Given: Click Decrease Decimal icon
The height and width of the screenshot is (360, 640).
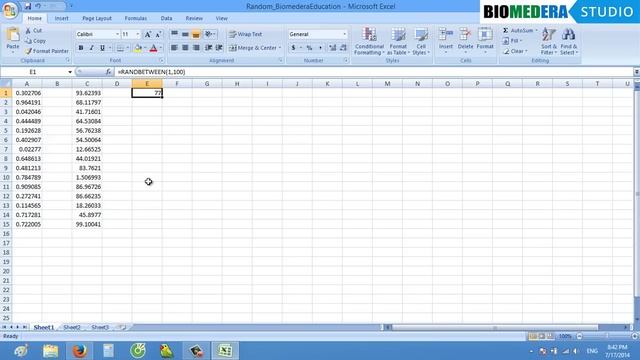Looking at the screenshot, I should coord(343,48).
